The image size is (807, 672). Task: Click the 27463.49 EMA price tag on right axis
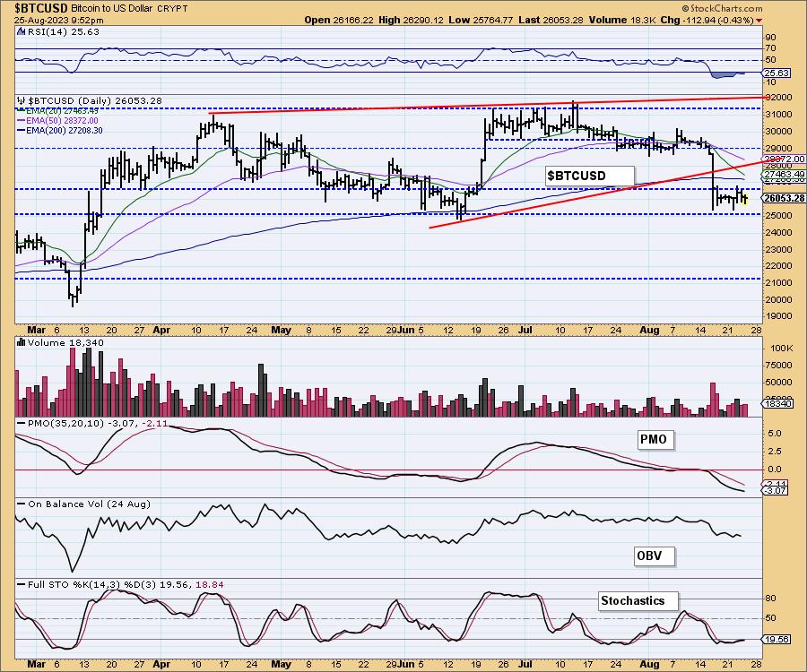(785, 175)
